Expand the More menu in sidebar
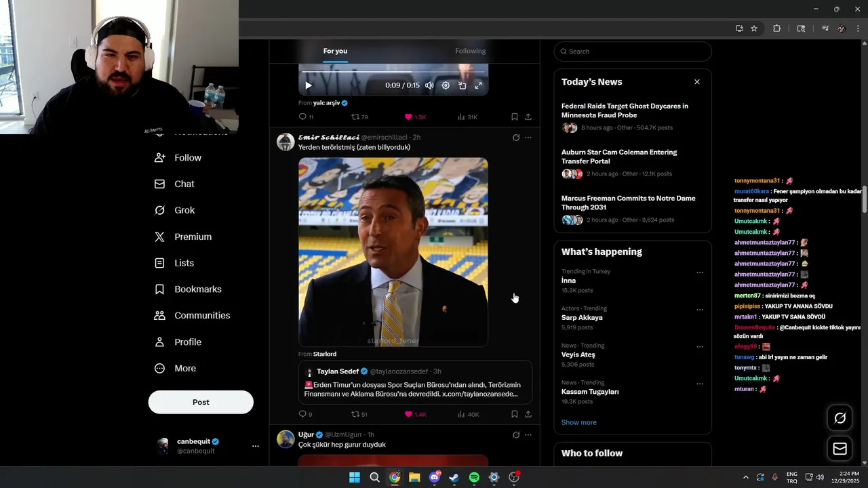The width and height of the screenshot is (868, 488). pyautogui.click(x=176, y=369)
